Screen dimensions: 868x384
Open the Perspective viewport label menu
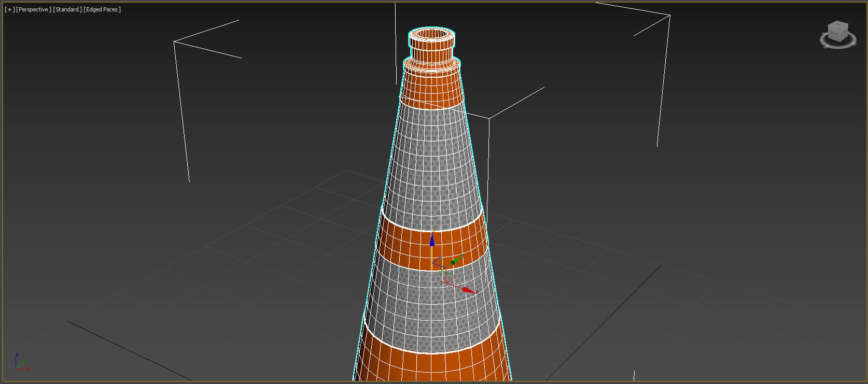point(34,9)
